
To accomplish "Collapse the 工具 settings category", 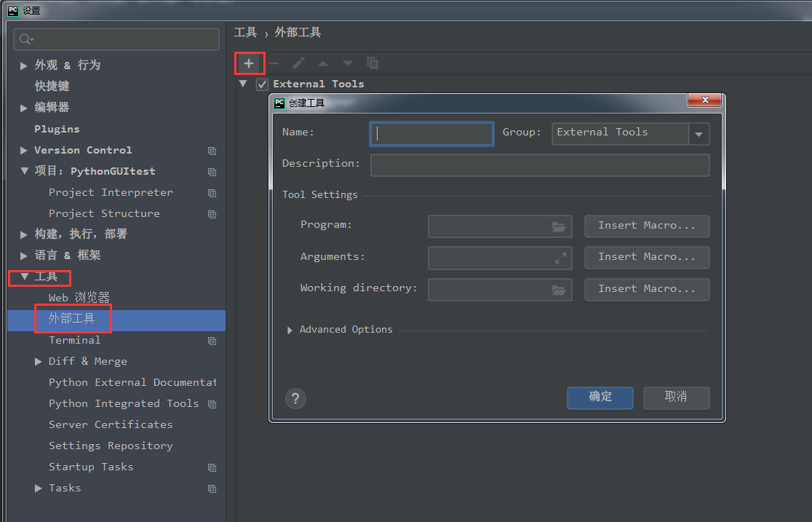I will coord(25,277).
